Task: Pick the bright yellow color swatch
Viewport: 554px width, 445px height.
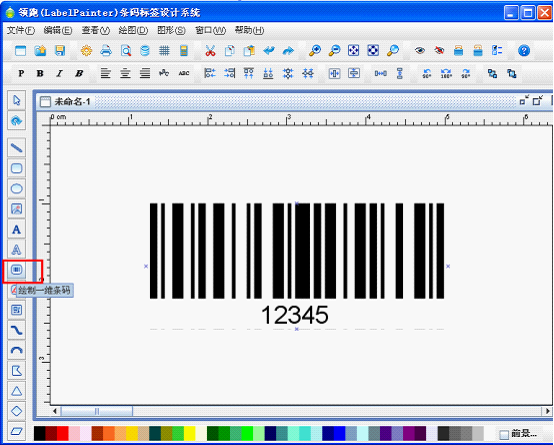Action: point(189,434)
